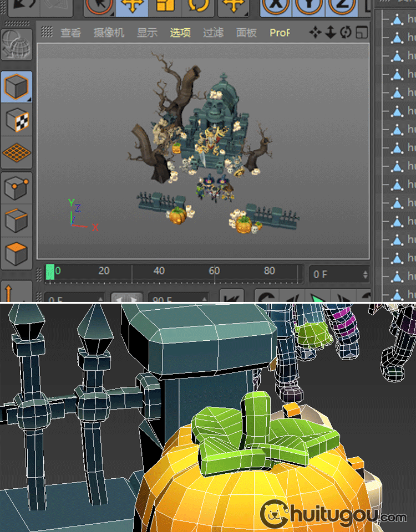Click the current frame field stepper arrows
The width and height of the screenshot is (416, 532).
[366, 274]
